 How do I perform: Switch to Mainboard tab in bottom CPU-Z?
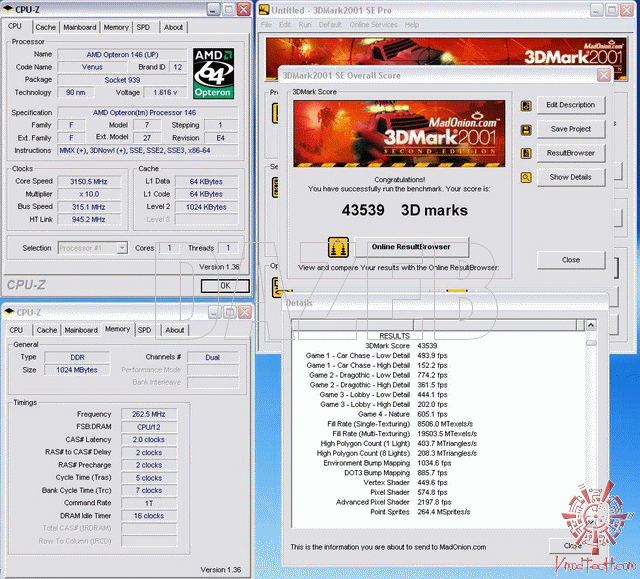tap(81, 330)
